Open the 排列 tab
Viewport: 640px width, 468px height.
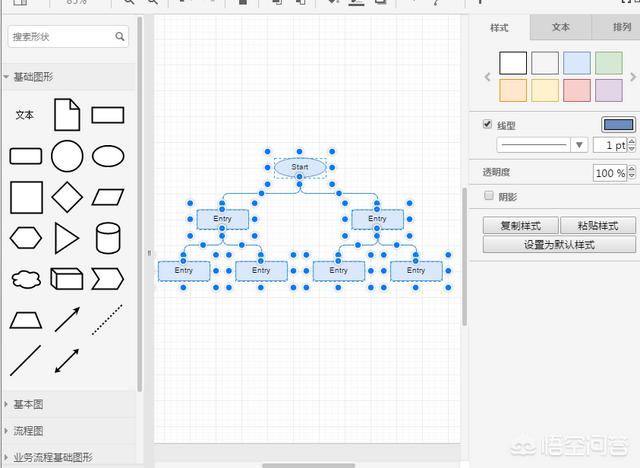(x=619, y=27)
